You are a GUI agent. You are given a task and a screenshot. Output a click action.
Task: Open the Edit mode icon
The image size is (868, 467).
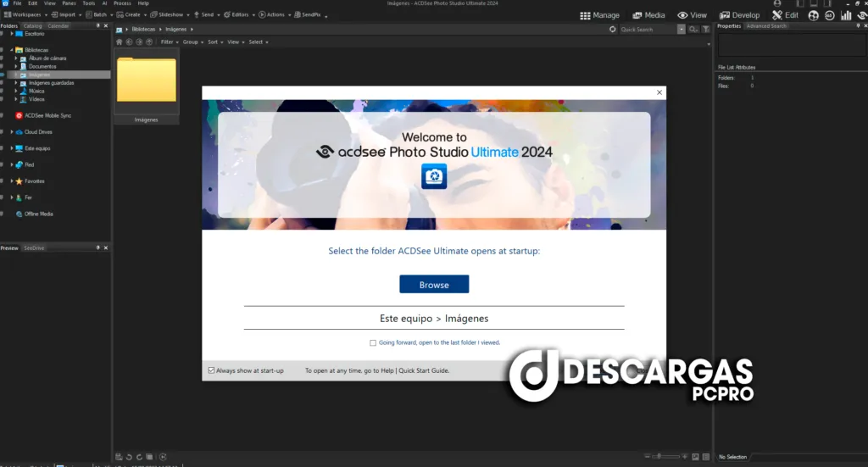[x=785, y=15]
